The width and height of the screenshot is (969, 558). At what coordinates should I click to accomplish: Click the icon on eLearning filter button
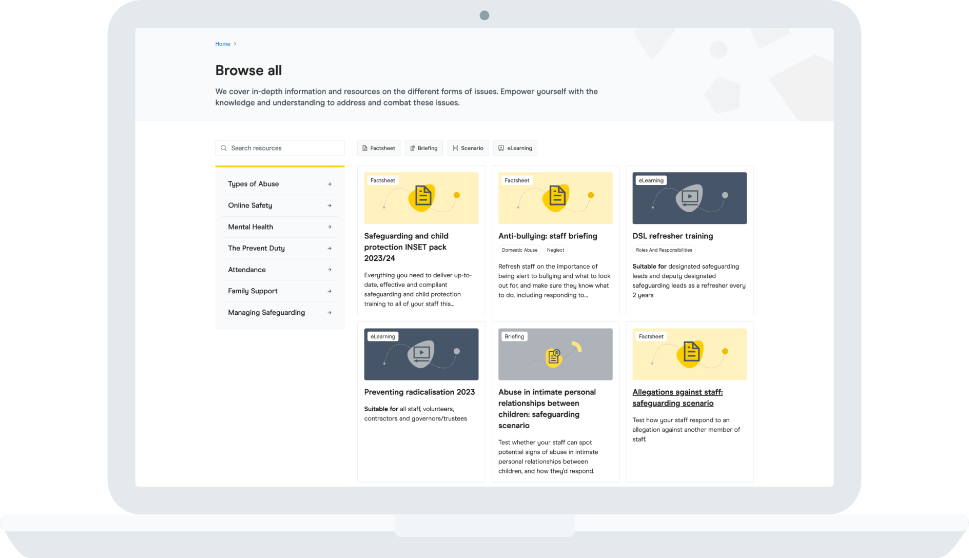501,148
